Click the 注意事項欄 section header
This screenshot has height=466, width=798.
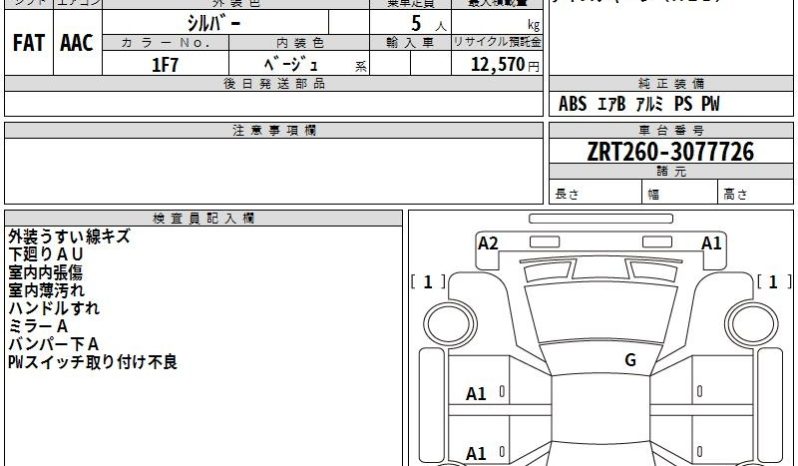(274, 131)
